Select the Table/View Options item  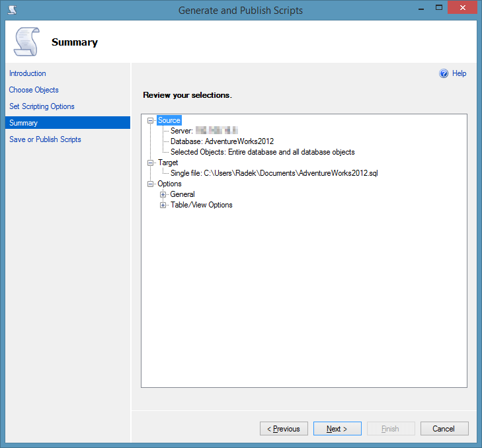coord(202,205)
